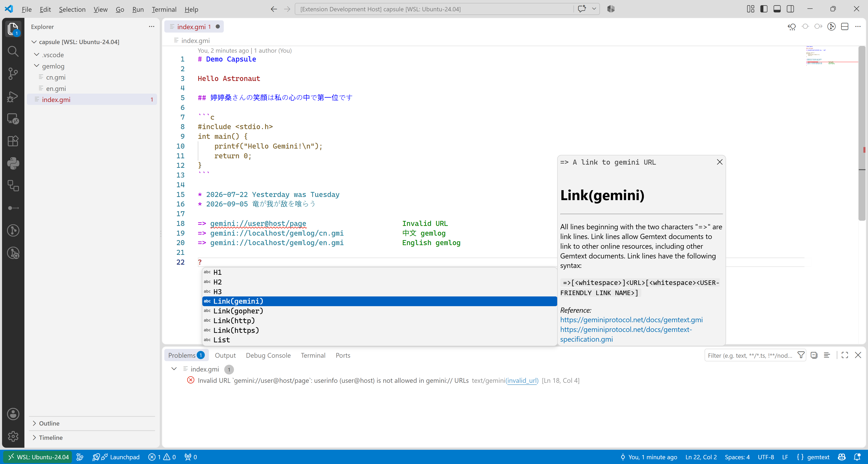Click the invalid_url link in Problems

(522, 380)
